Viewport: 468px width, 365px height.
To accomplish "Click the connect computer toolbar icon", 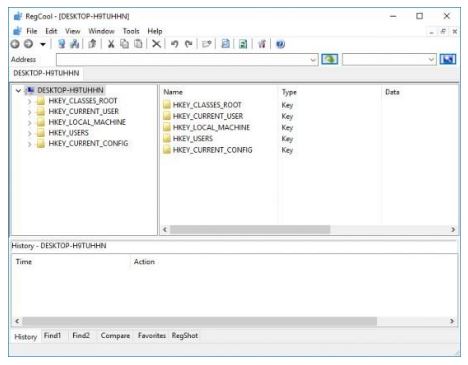I will pos(61,44).
